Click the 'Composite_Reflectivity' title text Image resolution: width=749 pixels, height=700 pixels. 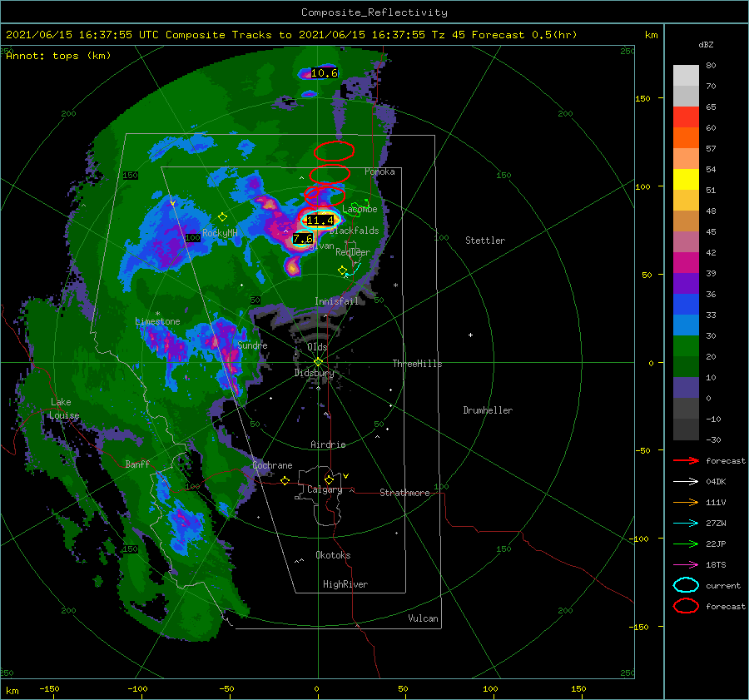pyautogui.click(x=374, y=12)
